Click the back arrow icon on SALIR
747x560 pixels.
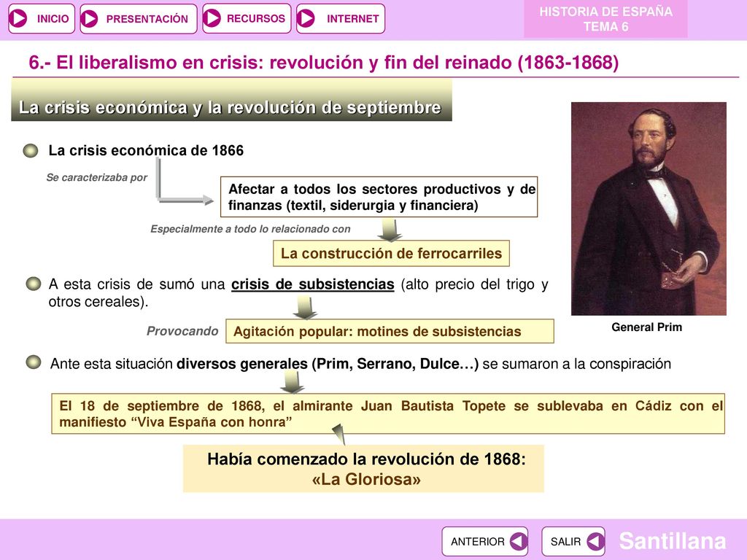tap(595, 542)
